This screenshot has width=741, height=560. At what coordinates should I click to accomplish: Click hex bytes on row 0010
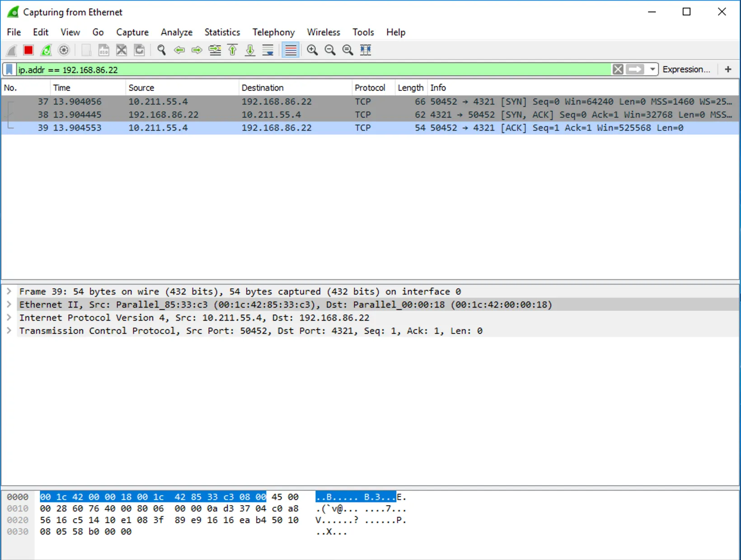pyautogui.click(x=169, y=509)
